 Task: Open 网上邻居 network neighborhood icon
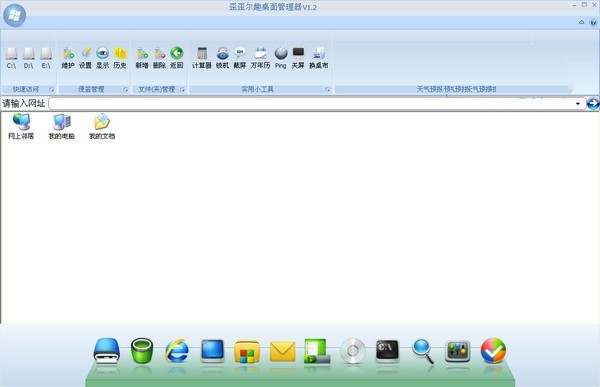click(x=21, y=126)
